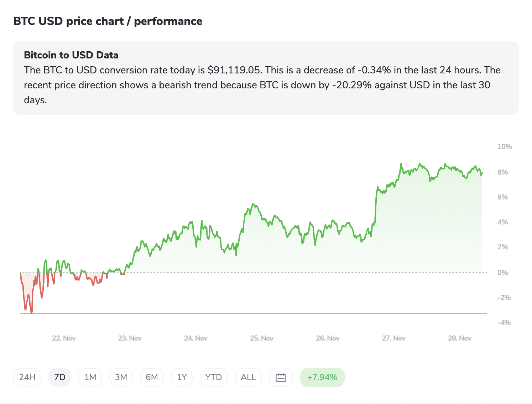The image size is (532, 404).
Task: Click the 22. Nov date label
Action: [64, 338]
